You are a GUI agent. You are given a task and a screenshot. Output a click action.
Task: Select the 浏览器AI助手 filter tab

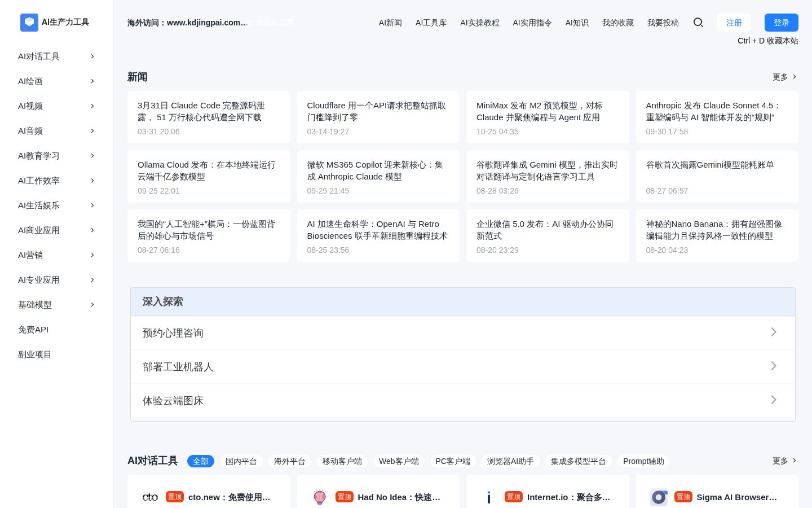tap(510, 461)
